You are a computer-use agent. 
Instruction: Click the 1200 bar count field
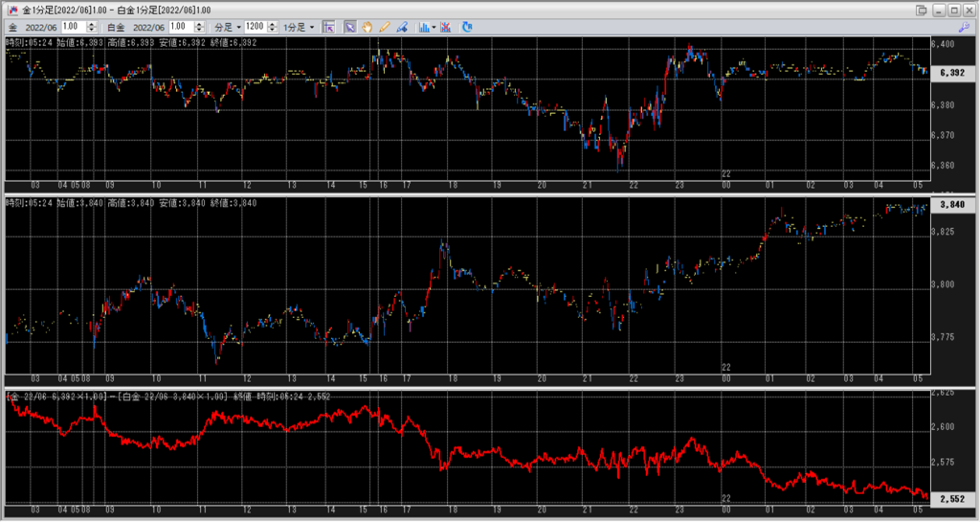click(x=256, y=28)
